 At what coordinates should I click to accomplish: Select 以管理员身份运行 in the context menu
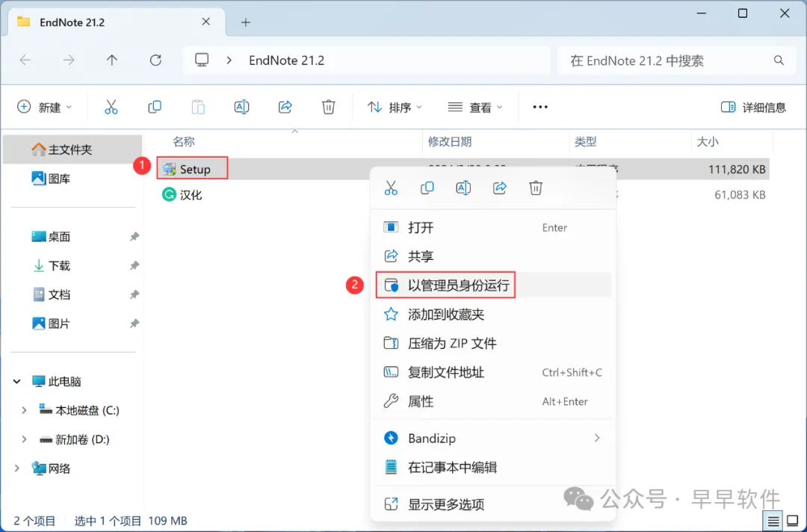tap(492, 285)
